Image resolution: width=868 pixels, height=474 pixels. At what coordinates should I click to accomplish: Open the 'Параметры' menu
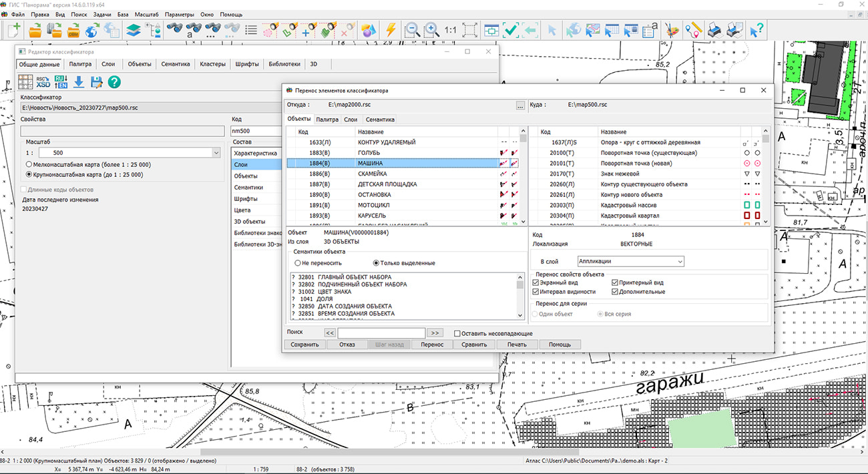click(x=180, y=15)
